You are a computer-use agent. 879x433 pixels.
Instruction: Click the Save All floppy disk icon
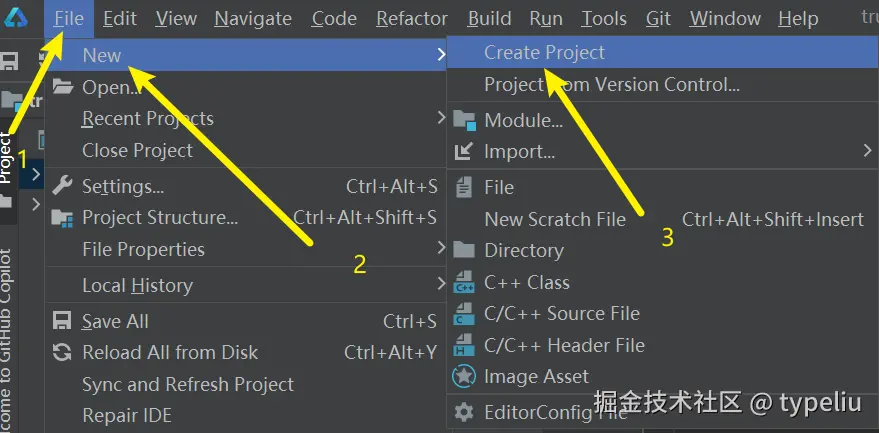point(63,321)
